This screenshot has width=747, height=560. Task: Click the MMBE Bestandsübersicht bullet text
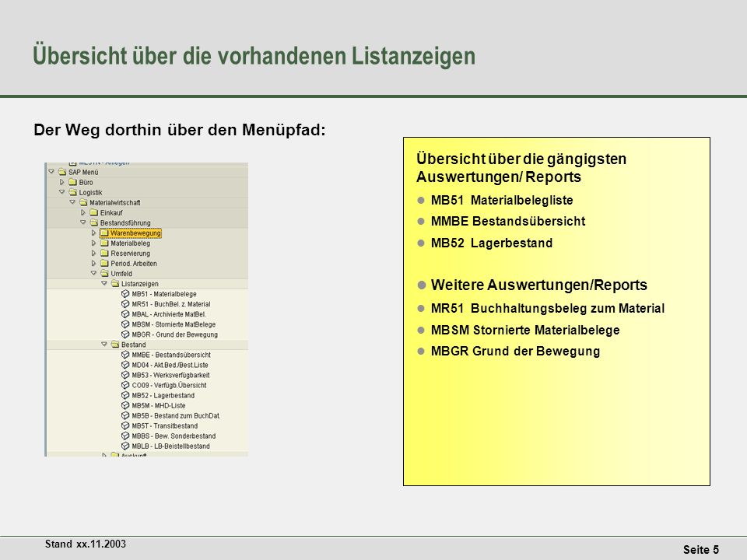pos(508,222)
